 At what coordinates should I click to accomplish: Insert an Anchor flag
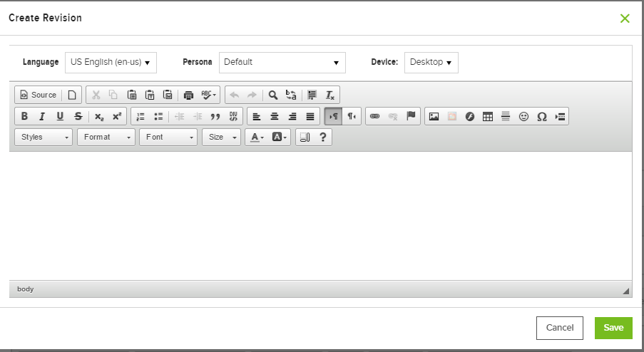411,116
